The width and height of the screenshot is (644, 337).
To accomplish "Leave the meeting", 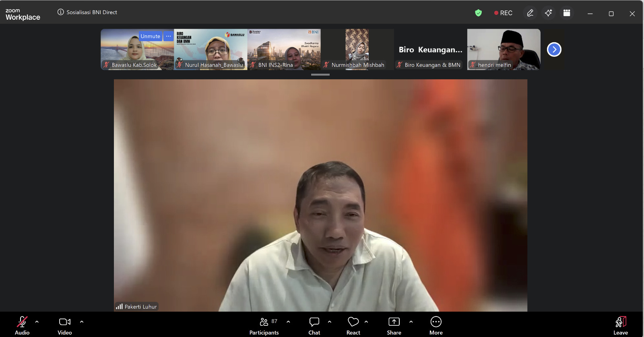I will tap(621, 325).
